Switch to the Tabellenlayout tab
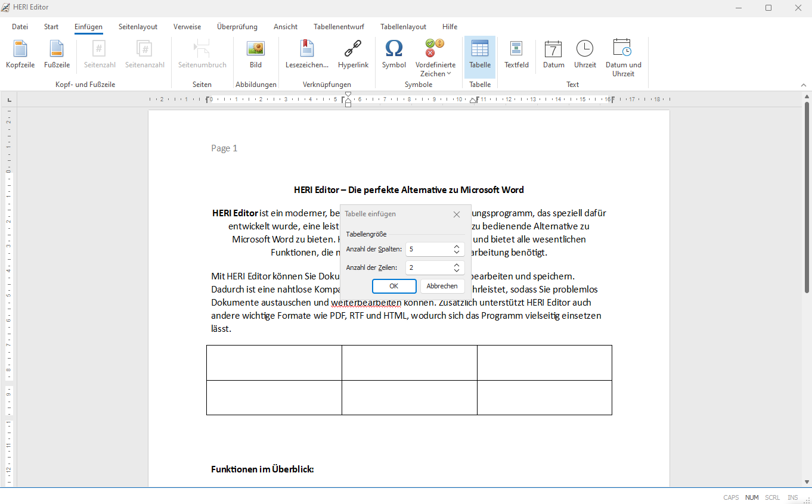This screenshot has width=812, height=504. pyautogui.click(x=404, y=27)
